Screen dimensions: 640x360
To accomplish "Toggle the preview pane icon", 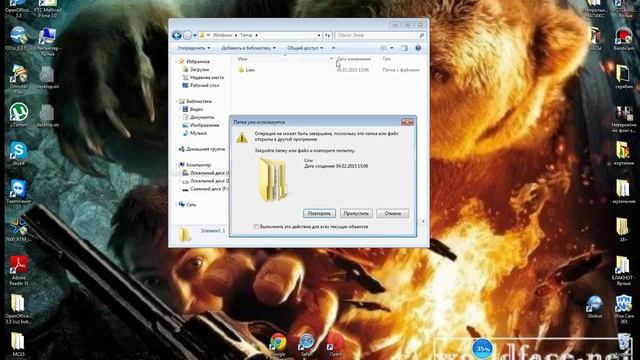I will tap(404, 48).
